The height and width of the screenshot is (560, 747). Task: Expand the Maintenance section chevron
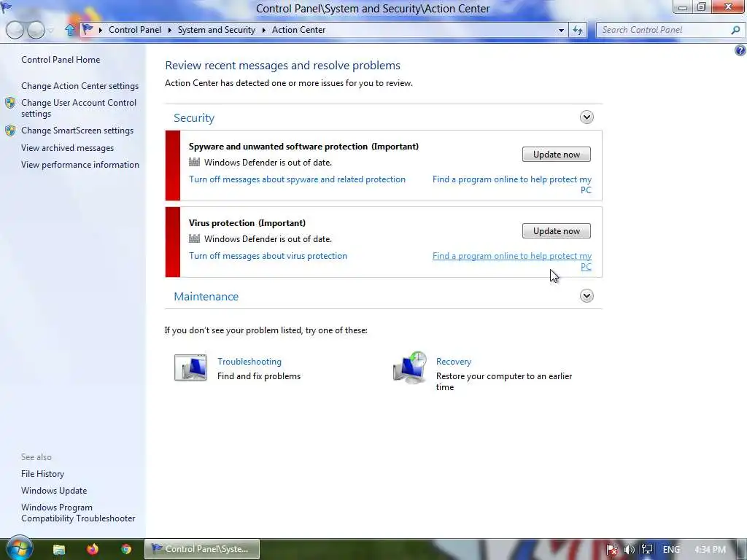click(x=587, y=296)
